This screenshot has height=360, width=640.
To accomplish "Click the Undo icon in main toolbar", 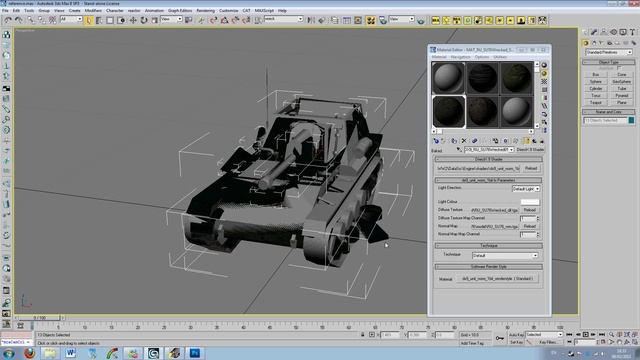I will [x=8, y=20].
